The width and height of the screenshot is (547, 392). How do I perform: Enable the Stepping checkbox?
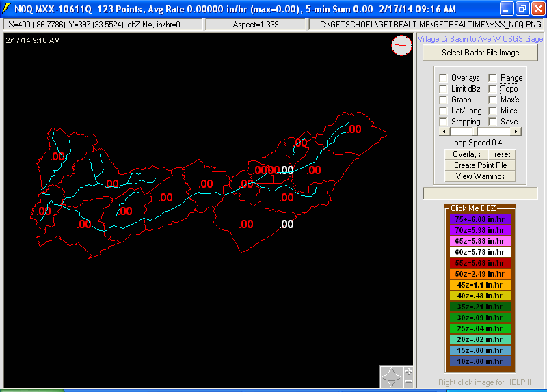click(x=444, y=122)
